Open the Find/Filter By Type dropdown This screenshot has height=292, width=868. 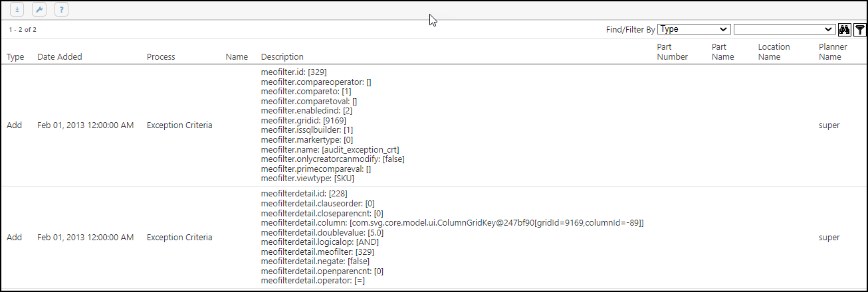tap(694, 29)
